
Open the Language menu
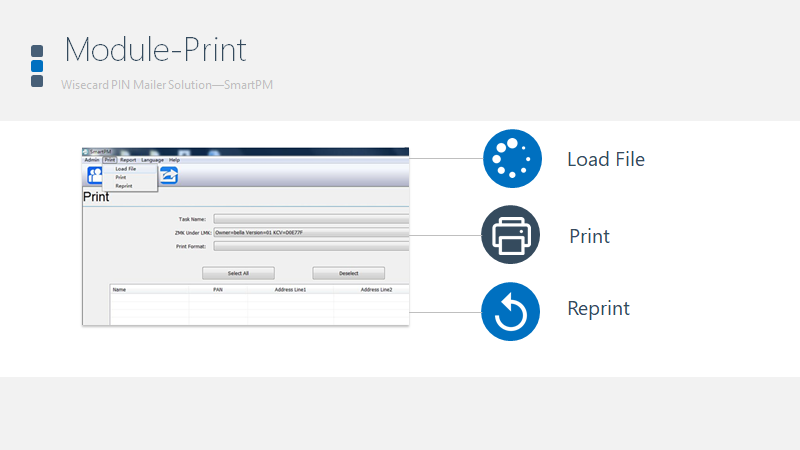152,160
